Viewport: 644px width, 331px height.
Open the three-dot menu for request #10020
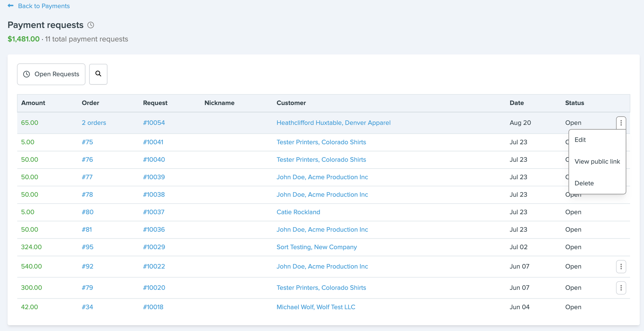(x=621, y=288)
